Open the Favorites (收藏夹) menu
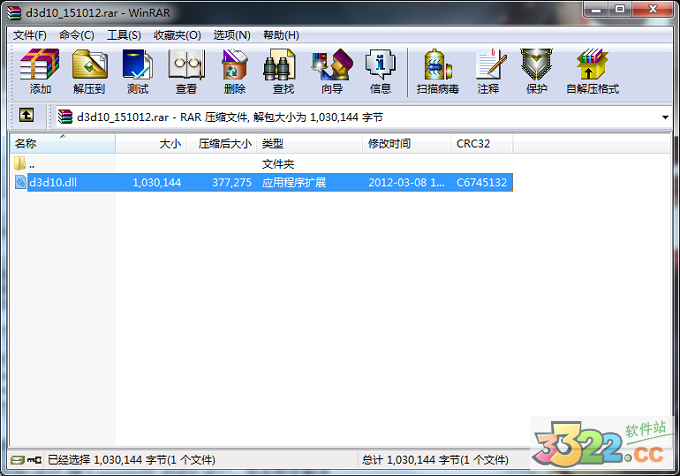The height and width of the screenshot is (476, 680). (177, 35)
